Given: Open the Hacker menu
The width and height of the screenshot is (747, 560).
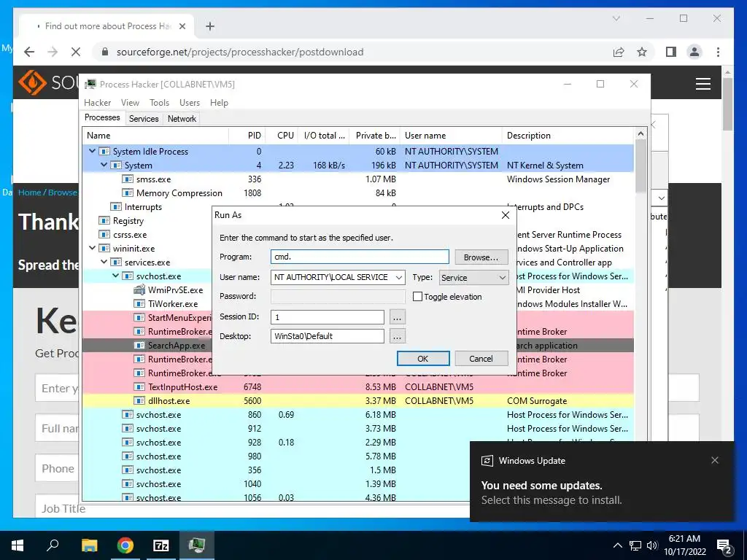Looking at the screenshot, I should tap(97, 102).
